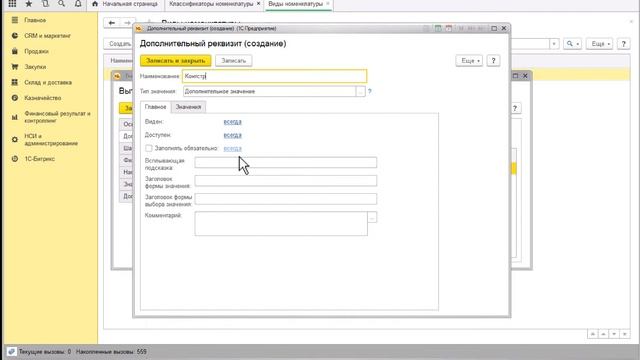Click the Всплывающая подсказка field
The width and height of the screenshot is (640, 360).
pyautogui.click(x=286, y=162)
